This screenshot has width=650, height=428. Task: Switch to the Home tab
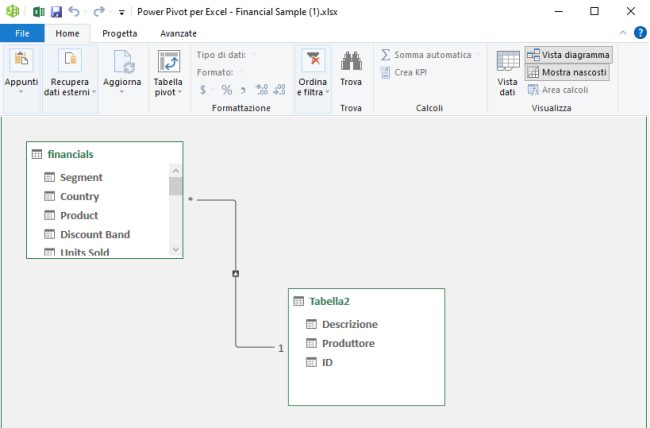pyautogui.click(x=67, y=33)
